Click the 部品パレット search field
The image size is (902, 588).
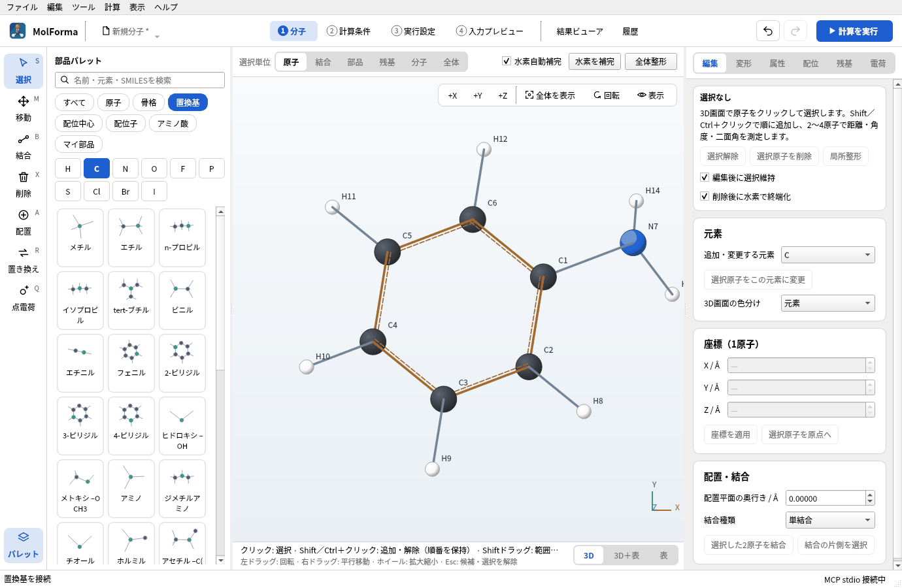[x=140, y=80]
